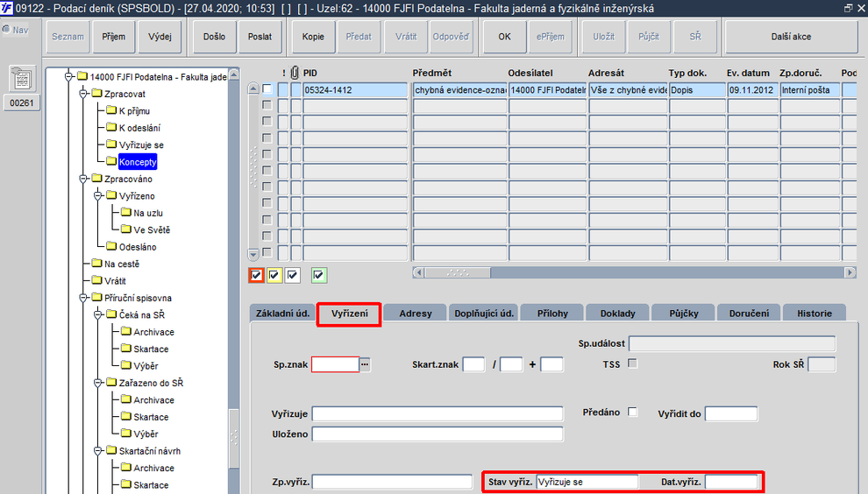
Task: Collapse the Skartační návrh node
Action: point(98,451)
